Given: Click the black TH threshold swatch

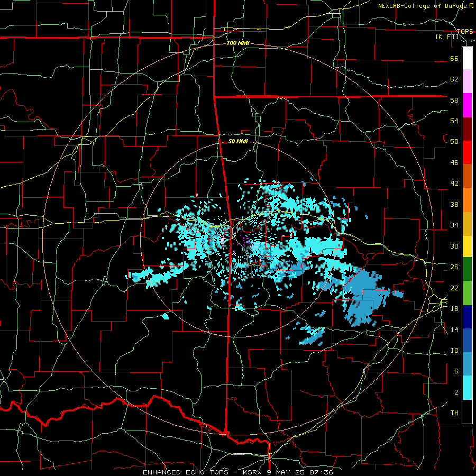Looking at the screenshot, I should click(467, 411).
